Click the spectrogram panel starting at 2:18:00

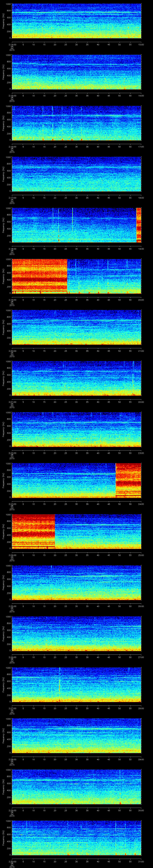pyautogui.click(x=76, y=225)
